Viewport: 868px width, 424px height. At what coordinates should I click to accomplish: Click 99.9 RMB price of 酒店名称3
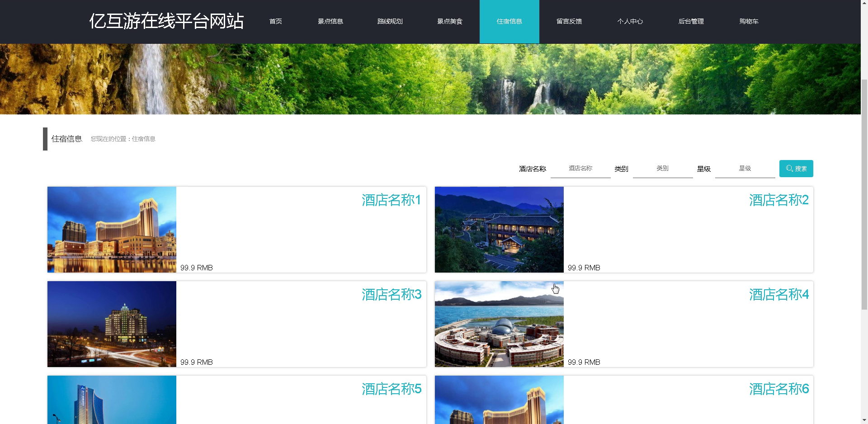197,362
